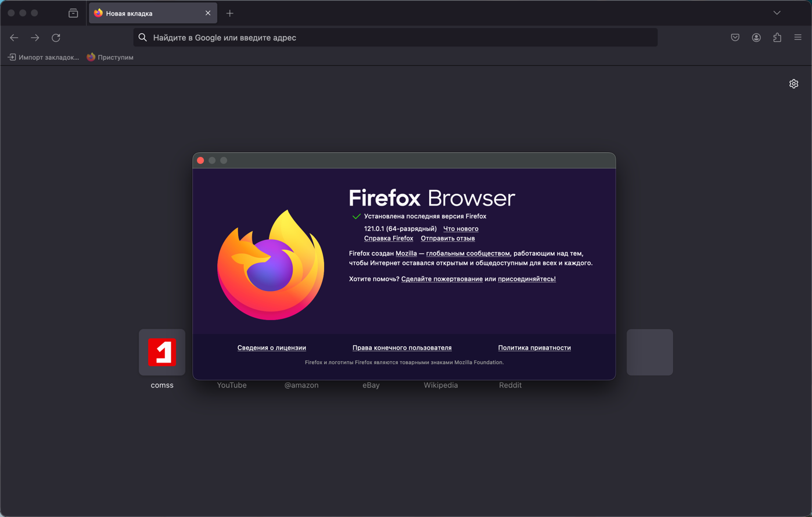Open the eBay shortcut
This screenshot has width=812, height=517.
click(x=371, y=385)
